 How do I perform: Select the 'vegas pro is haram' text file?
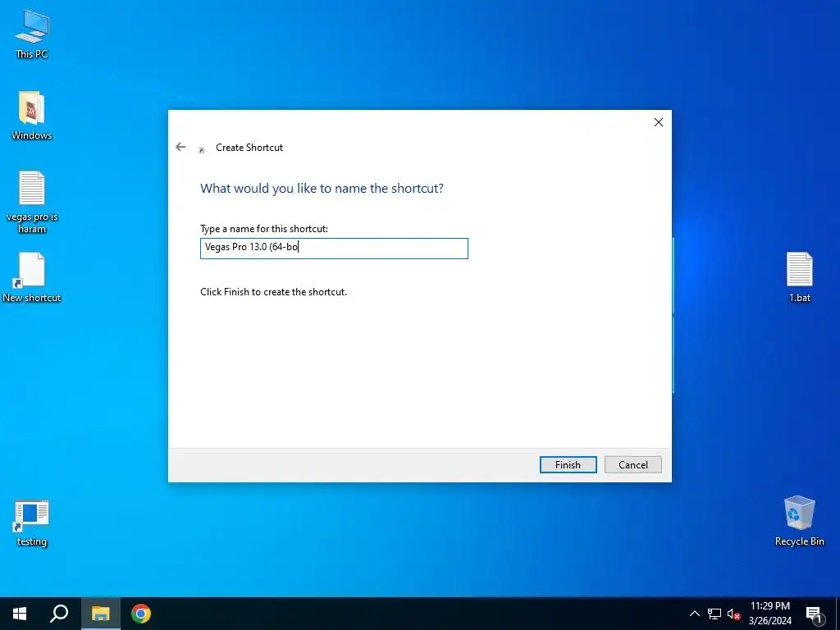pos(32,202)
